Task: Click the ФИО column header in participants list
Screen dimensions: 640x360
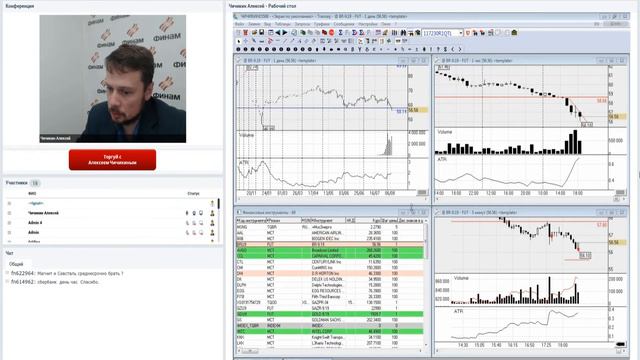Action: [x=32, y=193]
